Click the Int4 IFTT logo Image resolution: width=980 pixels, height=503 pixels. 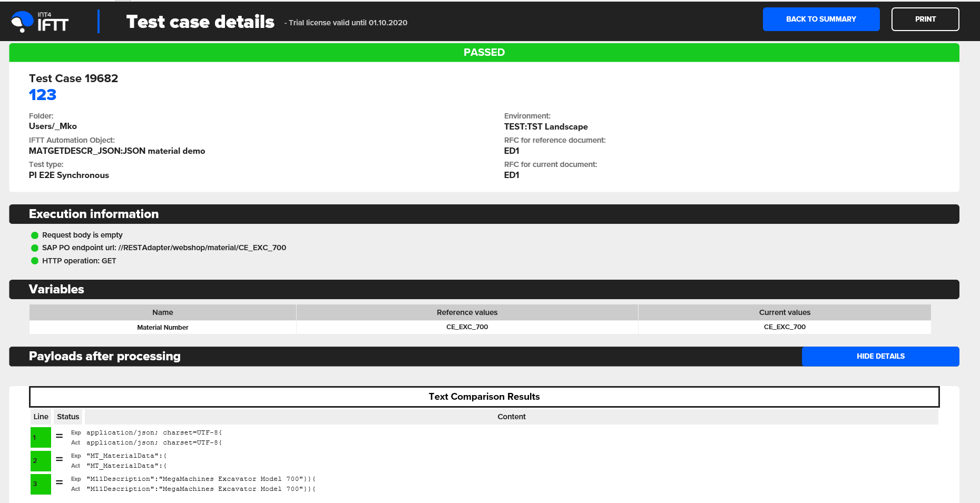(x=40, y=22)
